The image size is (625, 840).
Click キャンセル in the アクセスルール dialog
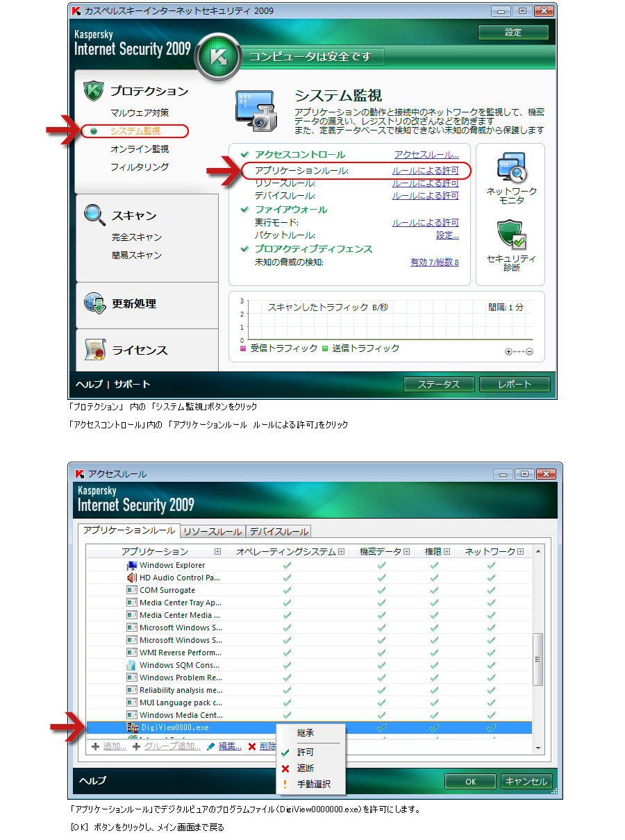(x=526, y=782)
